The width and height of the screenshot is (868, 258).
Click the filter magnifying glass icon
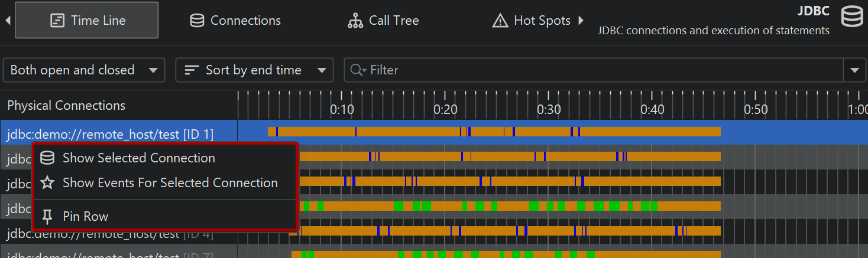357,70
